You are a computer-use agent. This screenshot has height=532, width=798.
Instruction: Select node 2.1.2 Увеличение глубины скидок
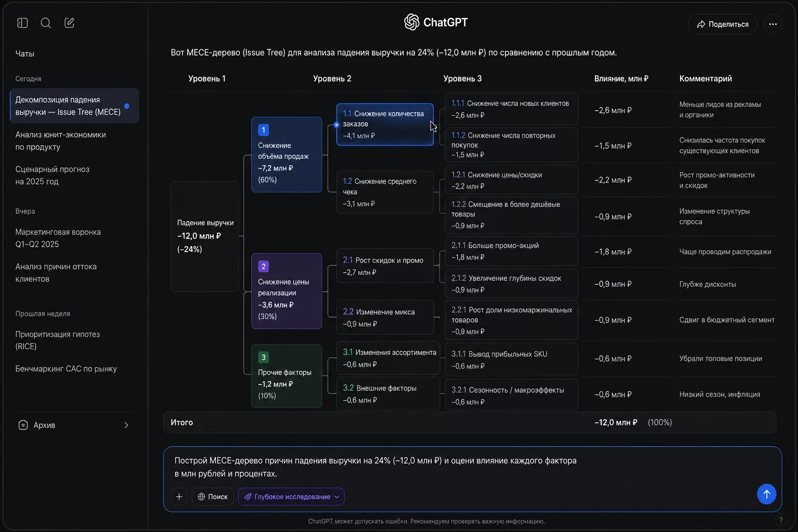click(511, 284)
